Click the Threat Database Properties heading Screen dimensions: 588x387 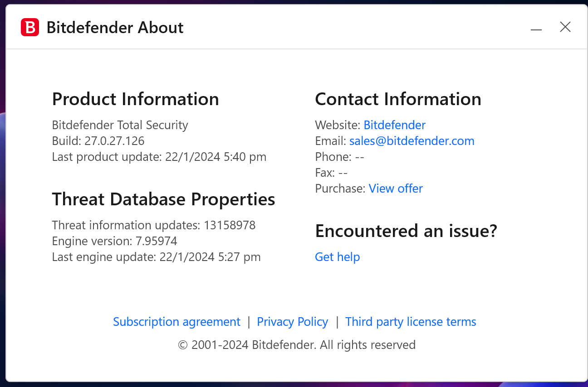(x=163, y=199)
